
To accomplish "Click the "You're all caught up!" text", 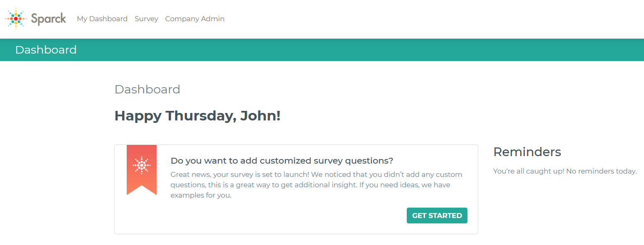I will click(x=529, y=171).
